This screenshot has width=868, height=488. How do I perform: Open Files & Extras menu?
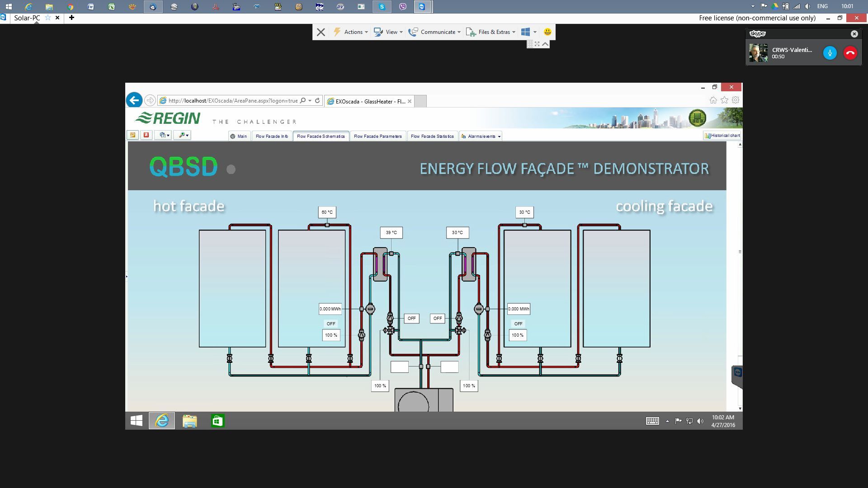coord(491,32)
